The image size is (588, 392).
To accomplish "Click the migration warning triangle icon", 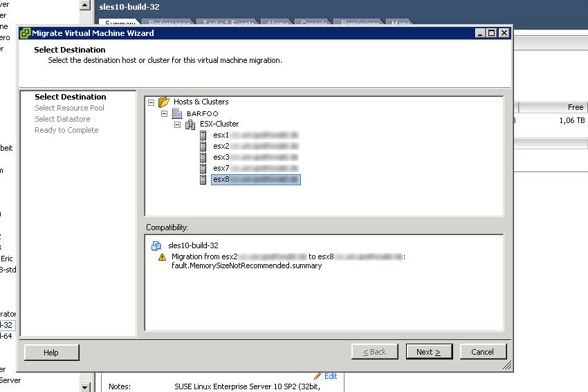I will point(163,256).
